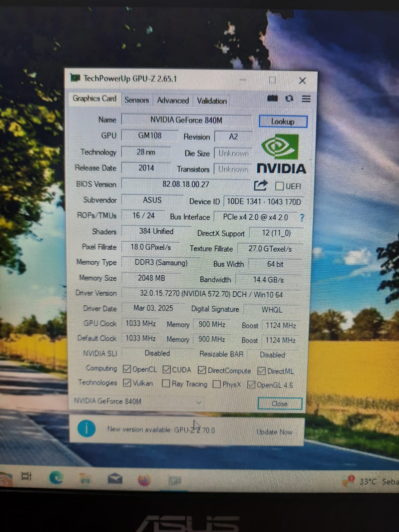Screen dimensions: 399x532
Task: Click the Digital Signature WHQL value
Action: [x=272, y=310]
